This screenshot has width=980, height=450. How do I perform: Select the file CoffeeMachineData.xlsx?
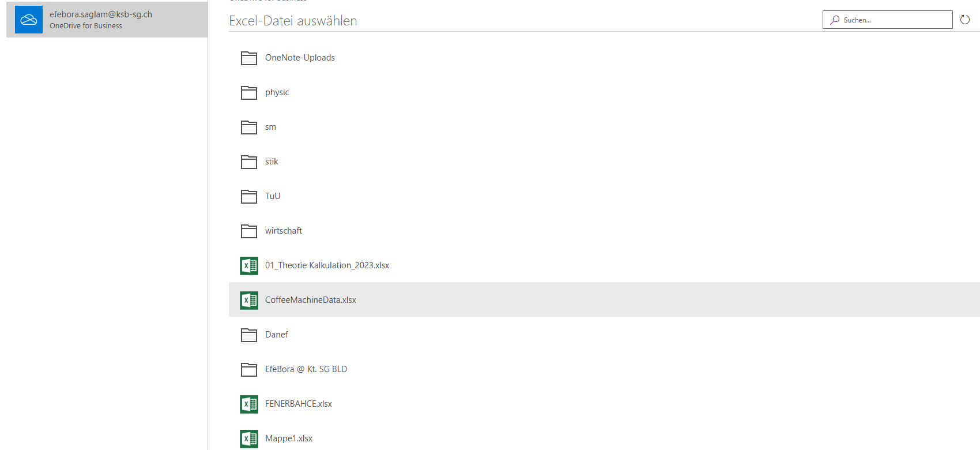(x=310, y=300)
